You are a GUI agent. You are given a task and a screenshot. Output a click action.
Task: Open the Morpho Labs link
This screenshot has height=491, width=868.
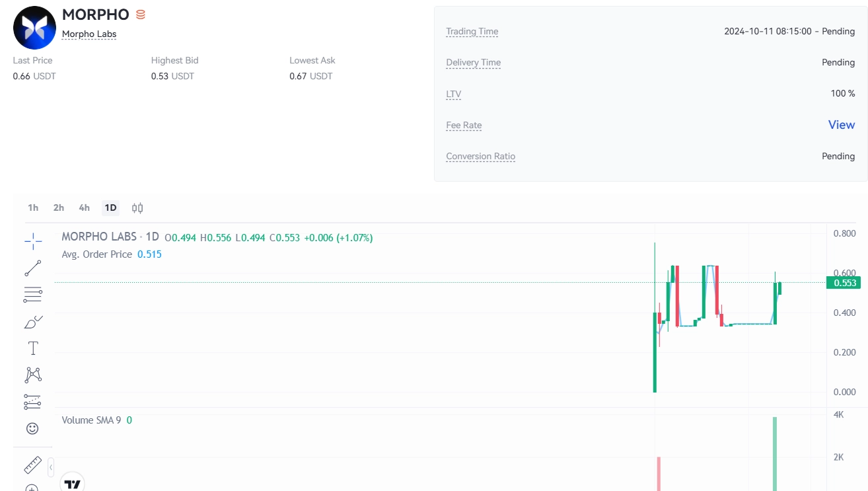point(89,34)
